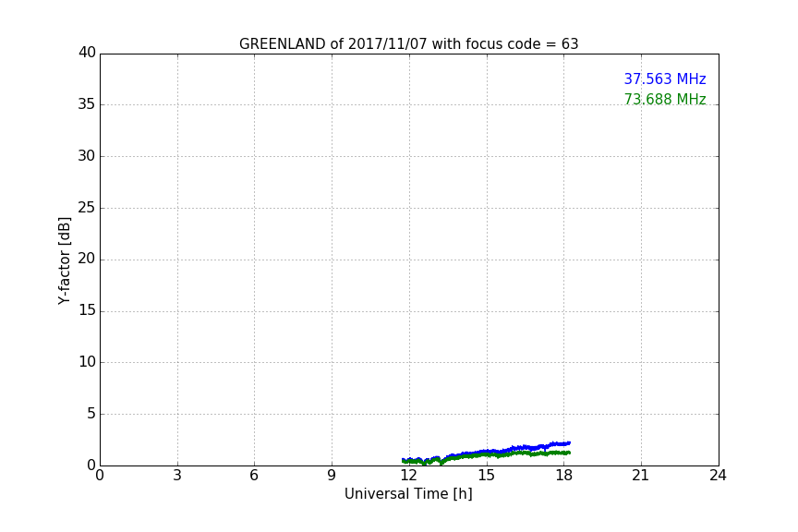Click the x-axis tick label 12
The width and height of the screenshot is (798, 532).
click(x=408, y=476)
